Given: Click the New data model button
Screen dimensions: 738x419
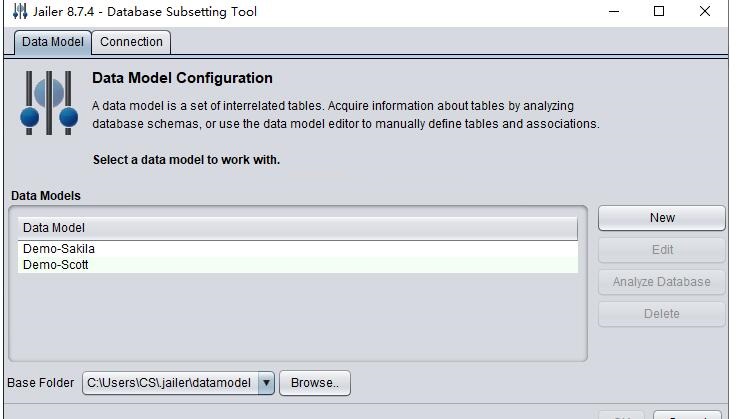Looking at the screenshot, I should [662, 218].
